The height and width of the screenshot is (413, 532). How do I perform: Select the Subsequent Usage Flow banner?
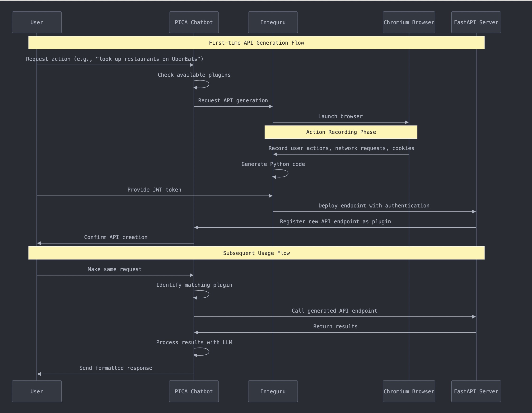tap(256, 253)
